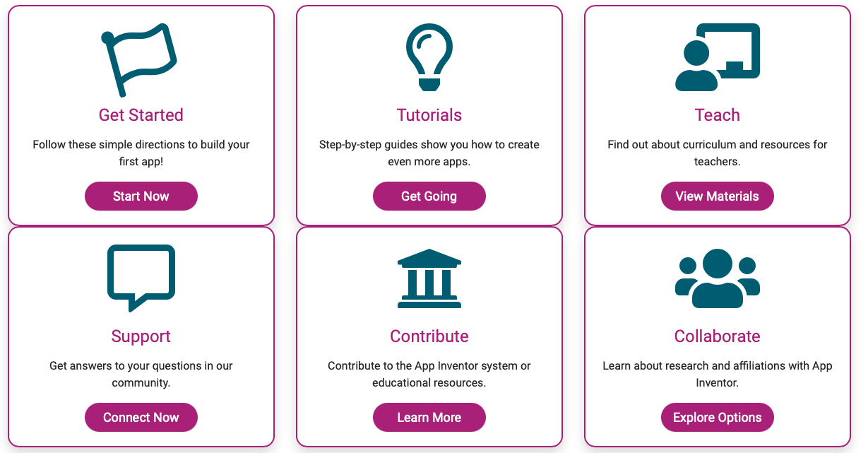Click the group of people Collaborate icon
Screen dimensions: 868x453
717,278
